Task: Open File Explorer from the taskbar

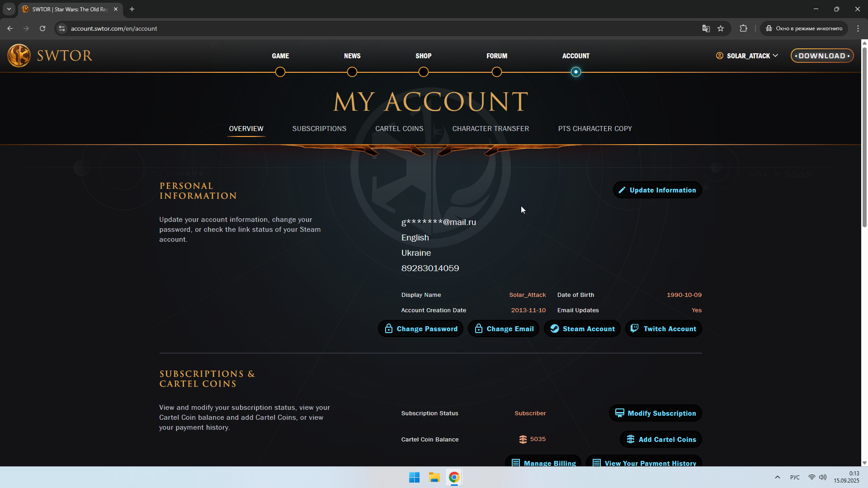Action: [x=434, y=478]
